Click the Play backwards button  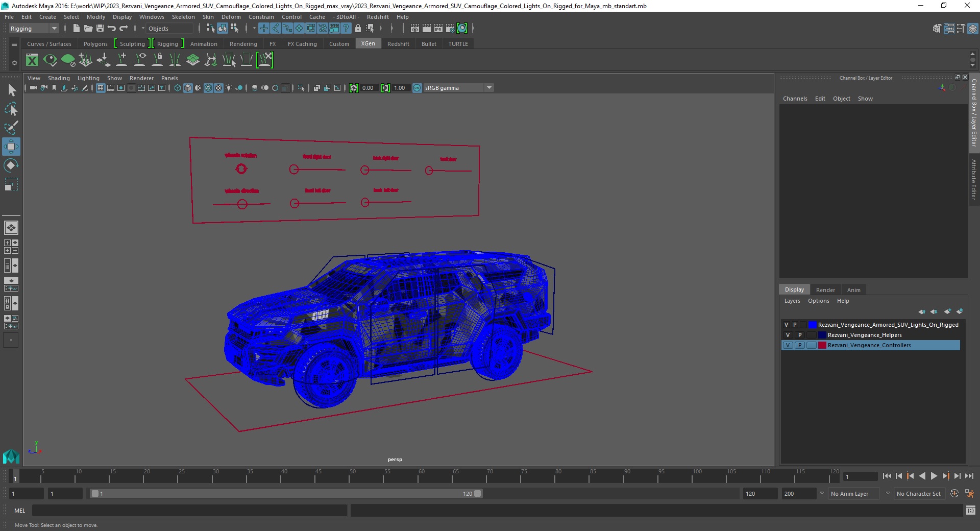point(922,476)
